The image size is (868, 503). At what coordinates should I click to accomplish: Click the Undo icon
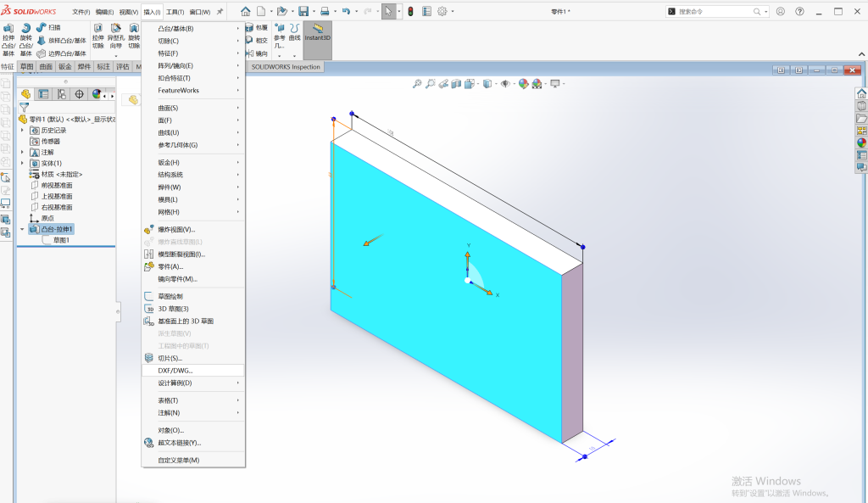pos(346,11)
